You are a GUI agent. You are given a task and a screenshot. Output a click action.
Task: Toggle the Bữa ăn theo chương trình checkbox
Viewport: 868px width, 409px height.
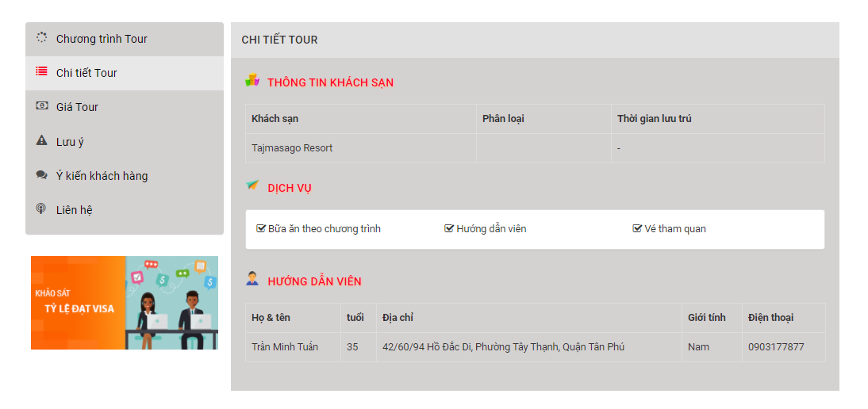(261, 228)
